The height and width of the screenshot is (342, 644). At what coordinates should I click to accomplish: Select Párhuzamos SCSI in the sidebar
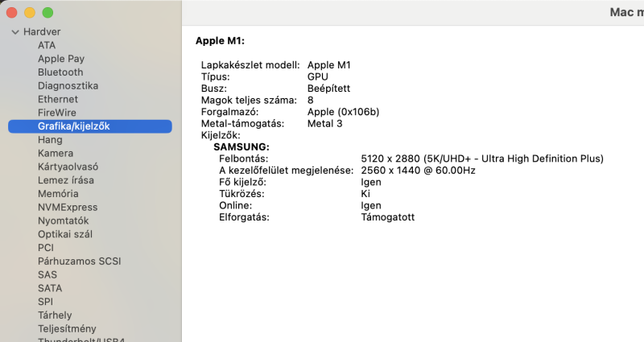point(79,262)
